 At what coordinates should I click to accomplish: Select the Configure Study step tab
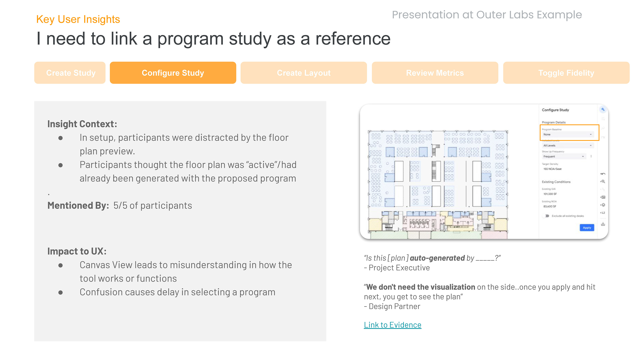coord(173,73)
